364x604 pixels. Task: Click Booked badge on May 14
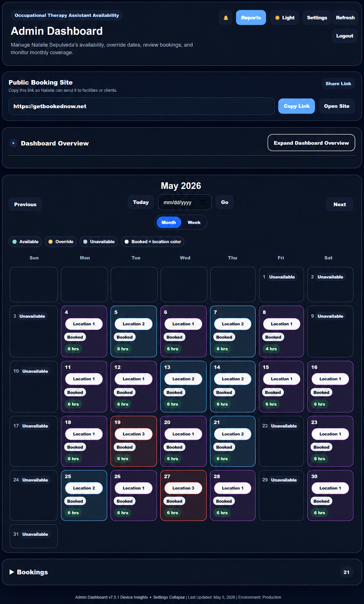click(224, 393)
